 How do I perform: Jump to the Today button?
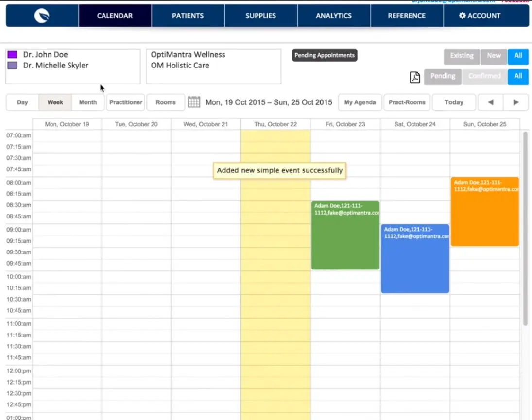click(454, 102)
